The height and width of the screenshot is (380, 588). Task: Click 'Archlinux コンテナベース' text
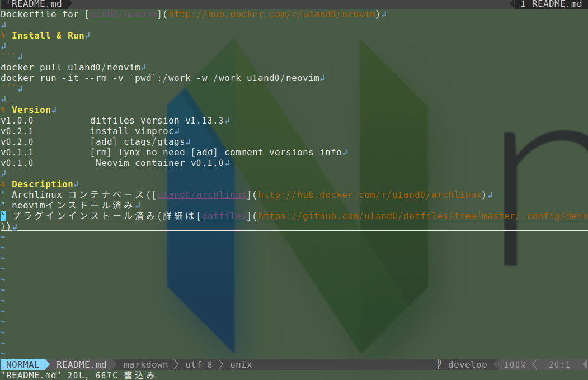[x=78, y=195]
